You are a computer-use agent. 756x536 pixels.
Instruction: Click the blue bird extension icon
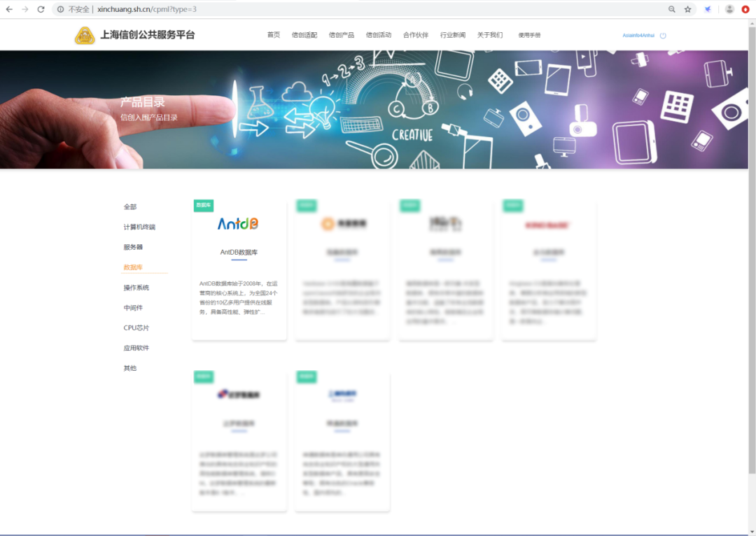708,9
